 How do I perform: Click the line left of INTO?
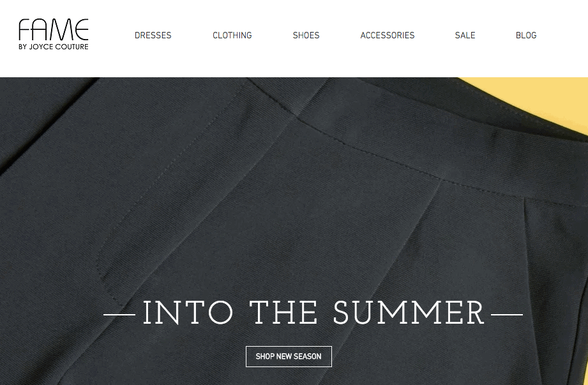coord(119,315)
